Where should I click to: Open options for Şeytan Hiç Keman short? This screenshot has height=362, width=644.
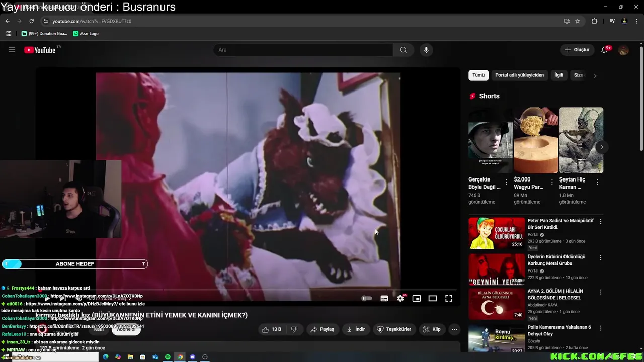click(x=597, y=183)
